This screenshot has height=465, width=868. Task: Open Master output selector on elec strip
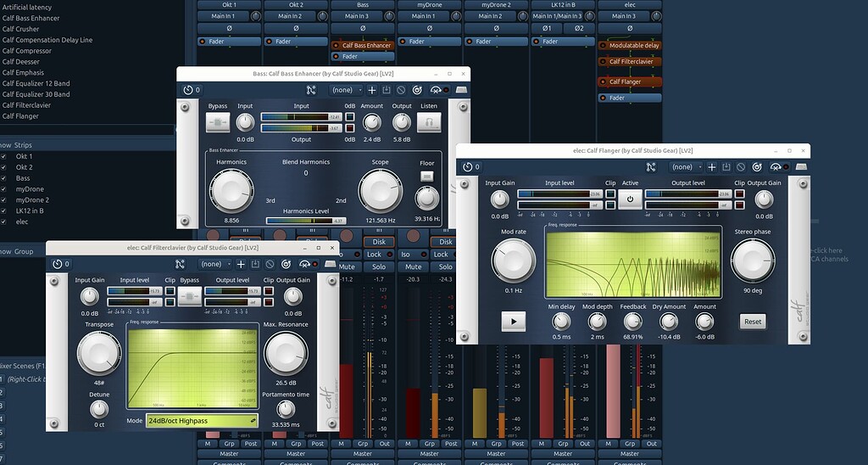(x=630, y=454)
